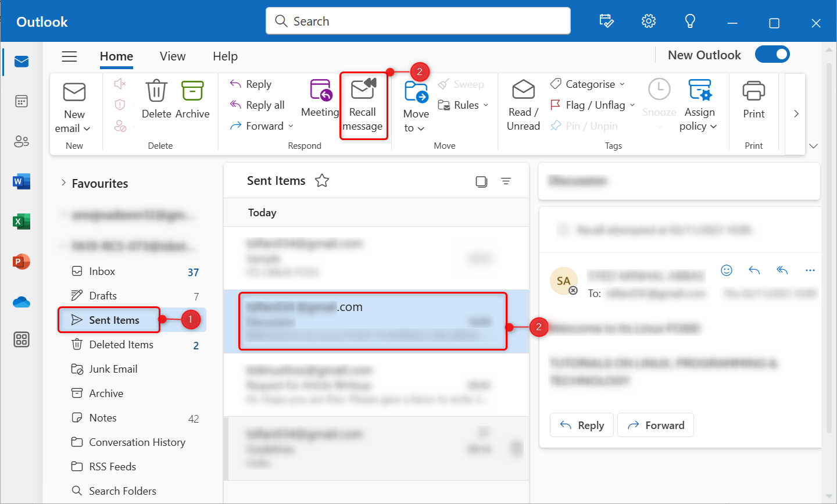Click the Recall message button
Screen dimensions: 837x504
[x=363, y=106]
